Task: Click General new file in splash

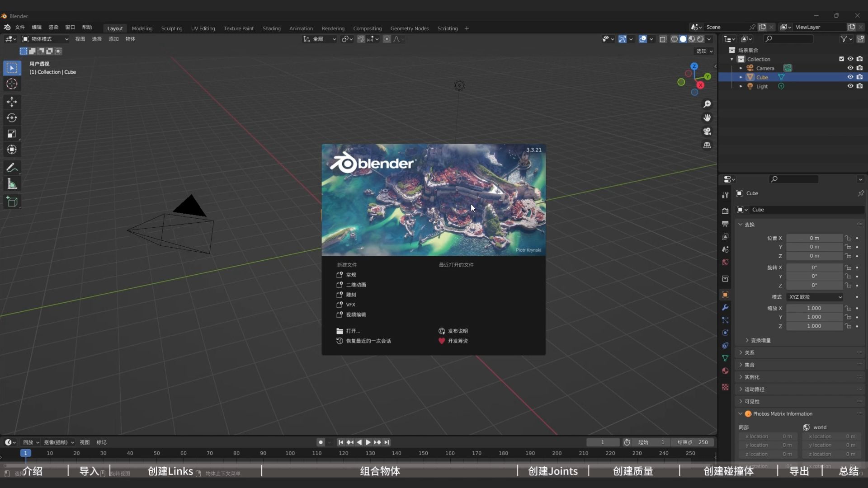Action: 351,275
